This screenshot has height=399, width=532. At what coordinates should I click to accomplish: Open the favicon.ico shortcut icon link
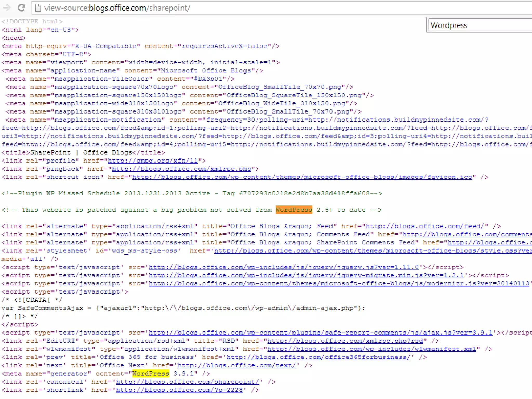click(x=302, y=177)
